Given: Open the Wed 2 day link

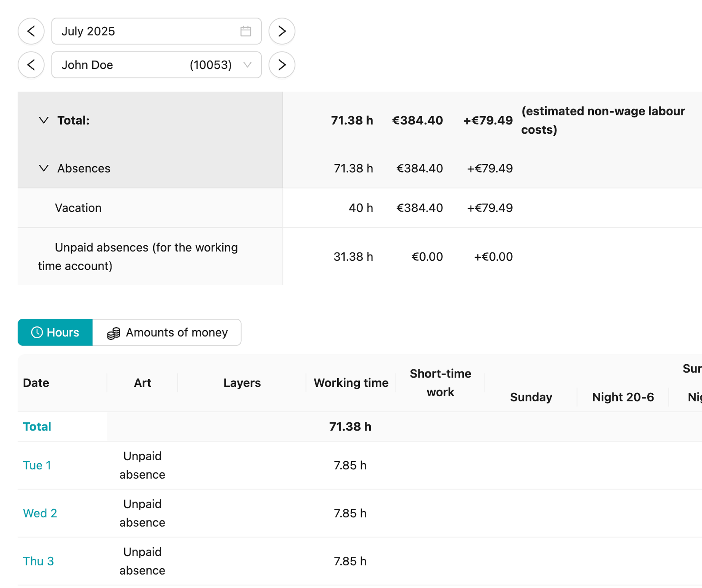Looking at the screenshot, I should pos(40,513).
